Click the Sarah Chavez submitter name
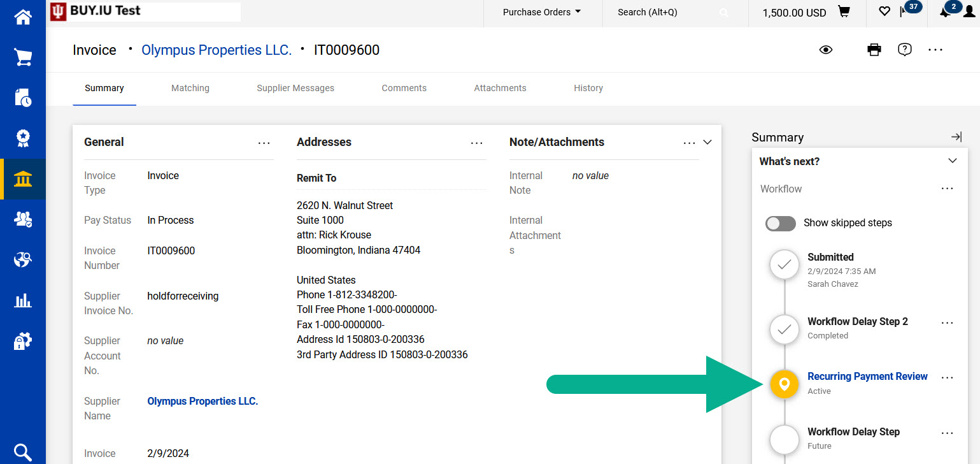Viewport: 980px width, 464px height. (833, 284)
